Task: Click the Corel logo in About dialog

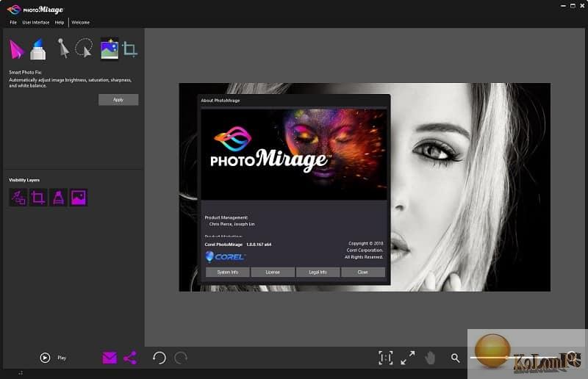Action: pos(226,256)
